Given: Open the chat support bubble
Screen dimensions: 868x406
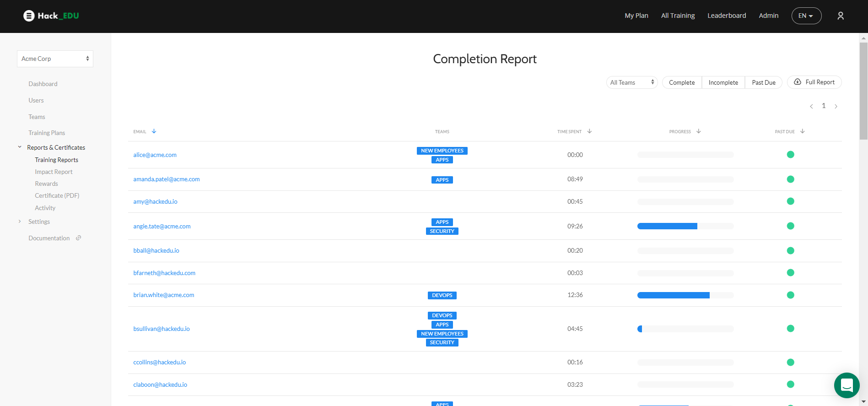Looking at the screenshot, I should [x=846, y=385].
